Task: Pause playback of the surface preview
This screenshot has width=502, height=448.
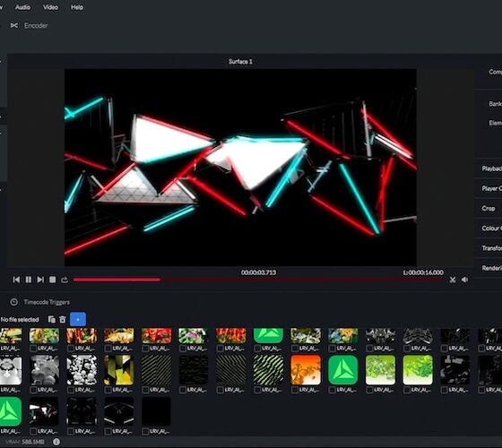Action: [x=29, y=280]
